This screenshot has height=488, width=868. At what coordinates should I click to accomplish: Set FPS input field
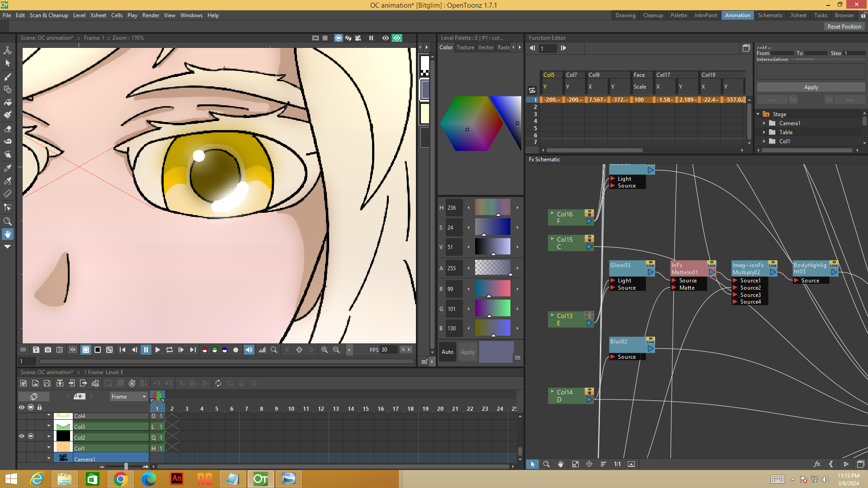tap(389, 350)
